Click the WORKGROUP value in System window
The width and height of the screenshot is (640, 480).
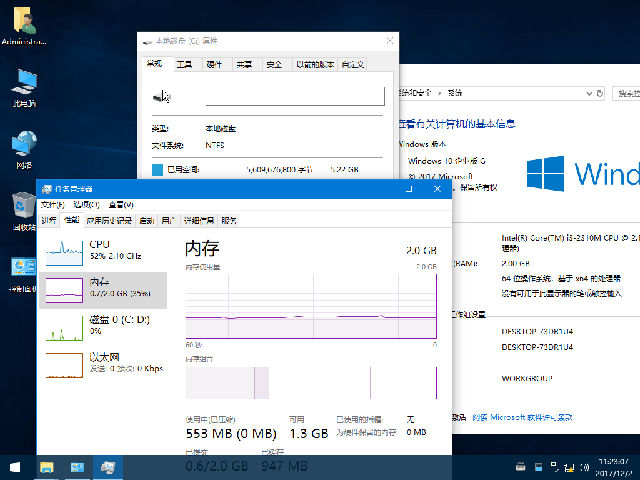pyautogui.click(x=527, y=378)
